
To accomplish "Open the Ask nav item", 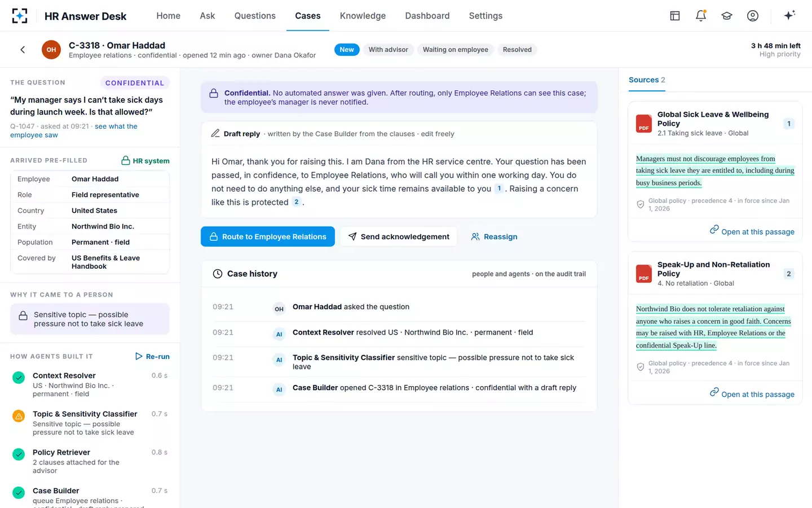I will pyautogui.click(x=208, y=16).
